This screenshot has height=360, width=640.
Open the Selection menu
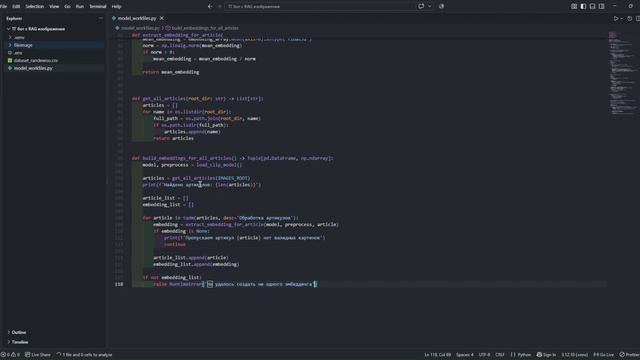tap(35, 7)
